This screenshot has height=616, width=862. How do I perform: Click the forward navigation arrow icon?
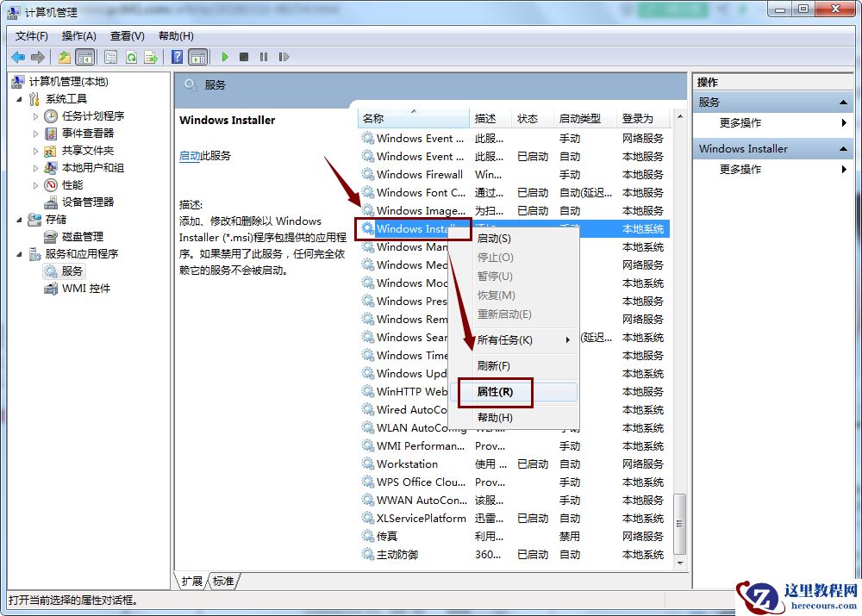click(38, 57)
